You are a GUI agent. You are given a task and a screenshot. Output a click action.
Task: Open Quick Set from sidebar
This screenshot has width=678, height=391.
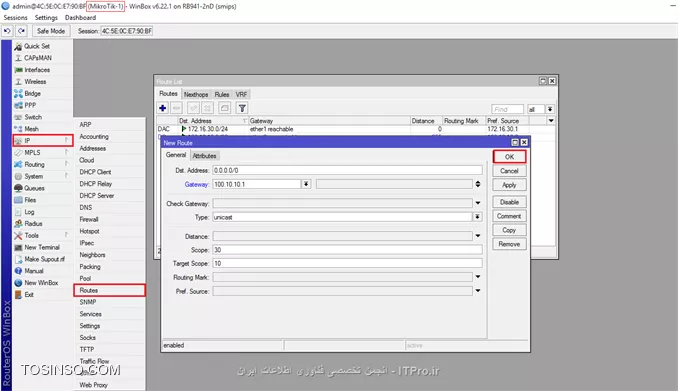pyautogui.click(x=37, y=46)
